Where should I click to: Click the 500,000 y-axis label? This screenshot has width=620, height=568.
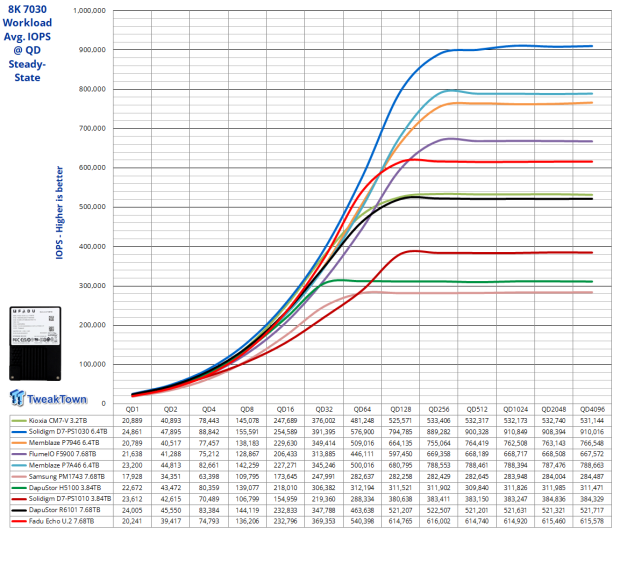pos(93,207)
